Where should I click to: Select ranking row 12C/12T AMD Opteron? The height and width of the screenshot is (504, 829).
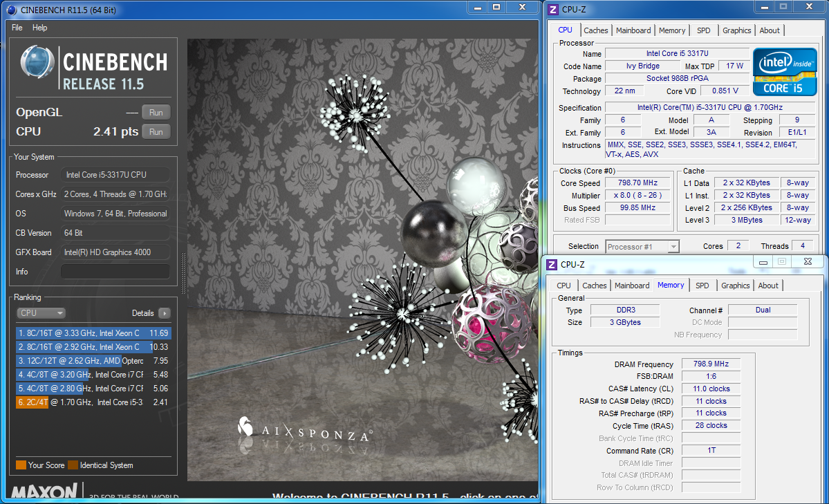point(93,361)
